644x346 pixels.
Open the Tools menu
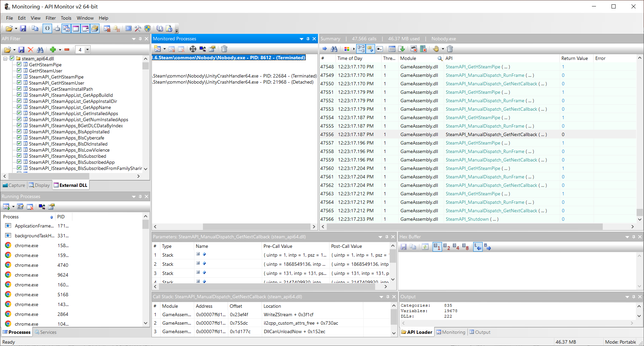click(66, 18)
